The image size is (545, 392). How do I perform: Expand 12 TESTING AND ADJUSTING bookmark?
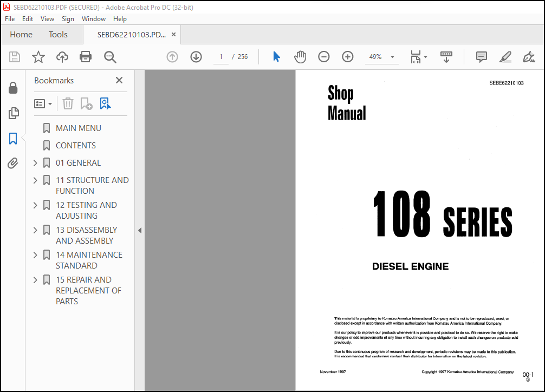coord(35,205)
